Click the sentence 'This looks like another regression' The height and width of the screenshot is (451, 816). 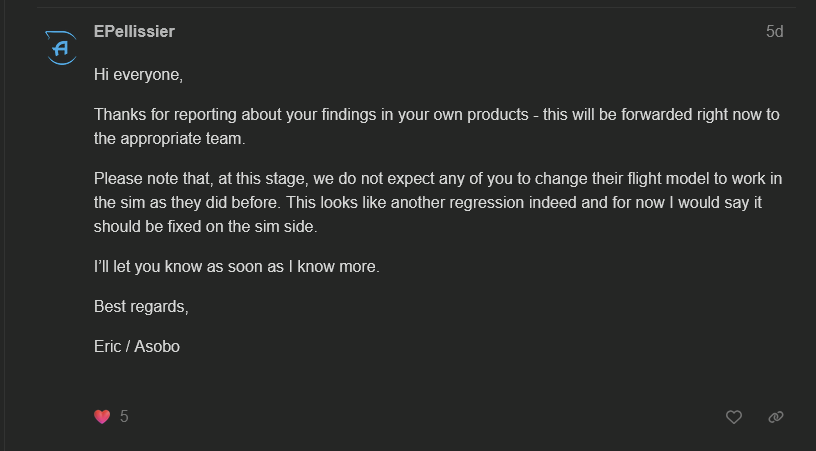(405, 202)
